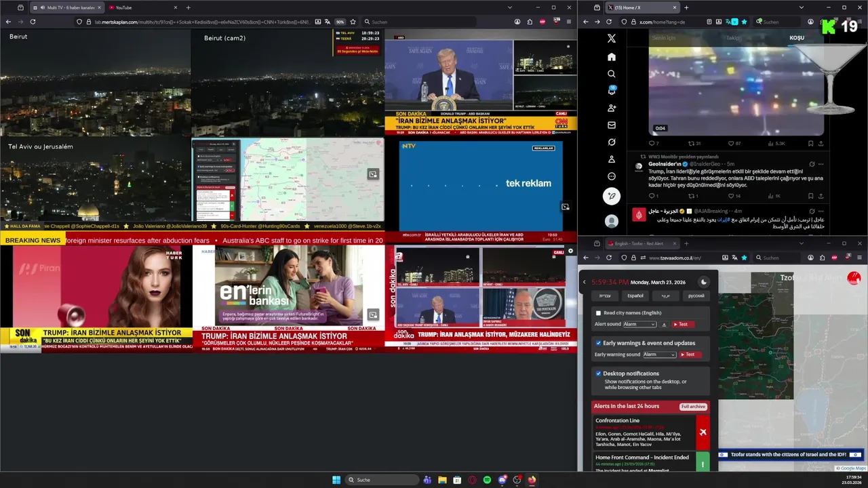
Task: Open X profile icon in sidebar
Action: click(x=612, y=159)
